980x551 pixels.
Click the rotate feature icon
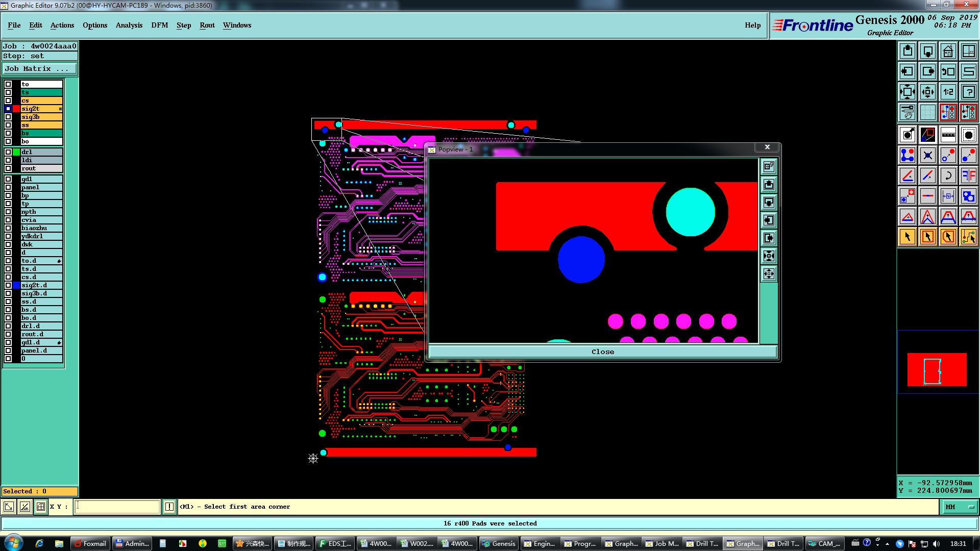click(948, 176)
